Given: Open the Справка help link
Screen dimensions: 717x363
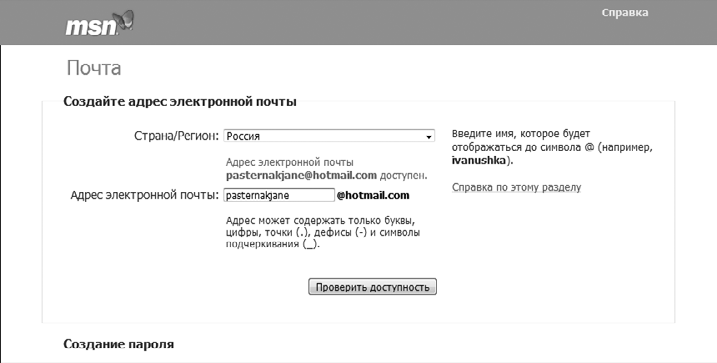Looking at the screenshot, I should pyautogui.click(x=625, y=13).
